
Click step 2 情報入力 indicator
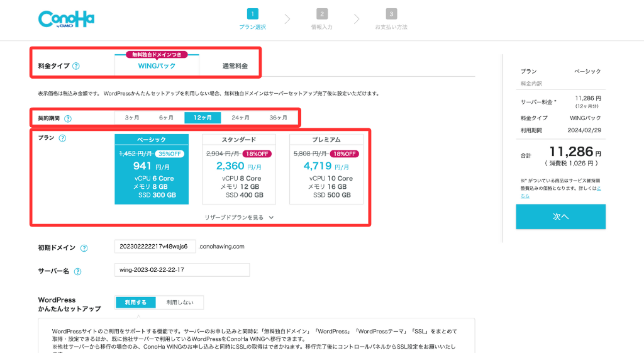(322, 20)
